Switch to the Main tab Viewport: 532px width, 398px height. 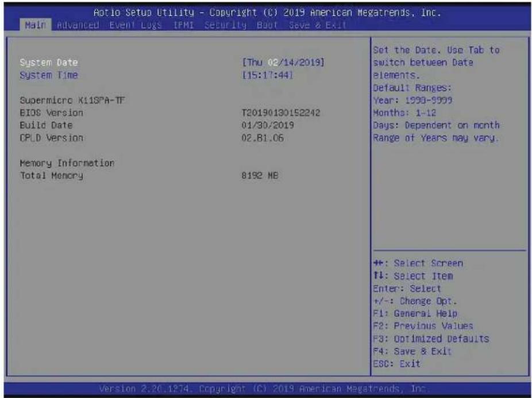35,25
